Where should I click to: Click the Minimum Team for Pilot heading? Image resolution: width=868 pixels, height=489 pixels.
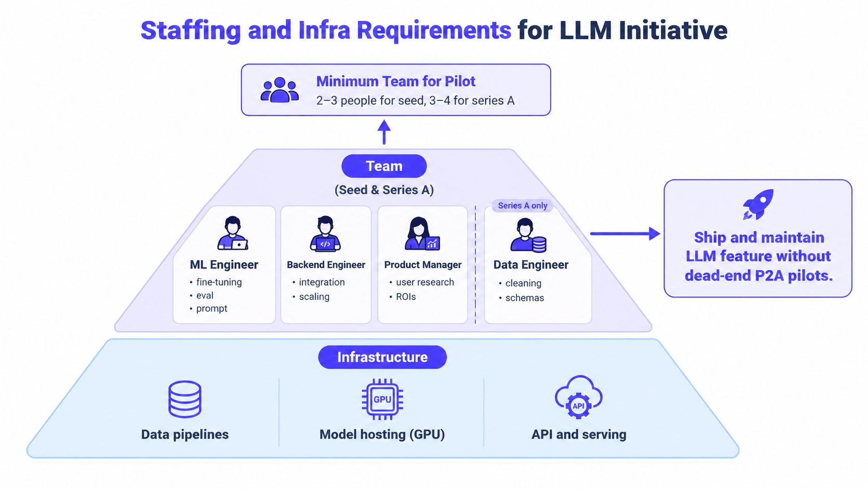(396, 82)
